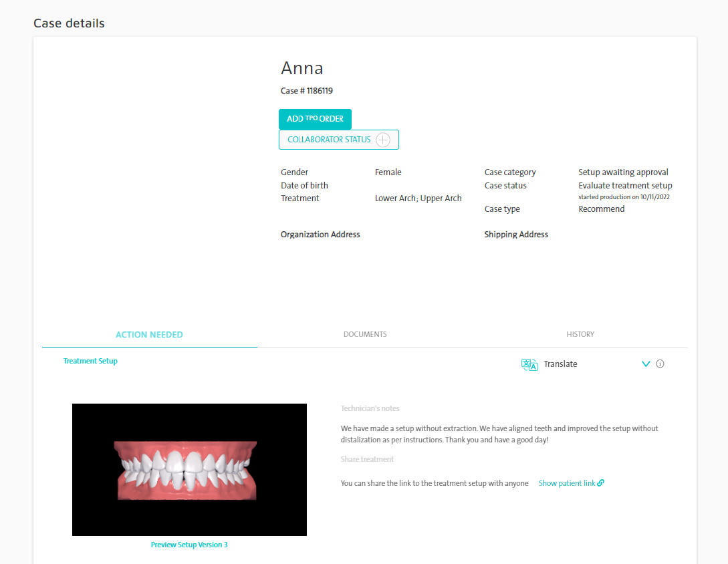This screenshot has width=728, height=564.
Task: Open the Treatment Setup link
Action: (x=90, y=361)
